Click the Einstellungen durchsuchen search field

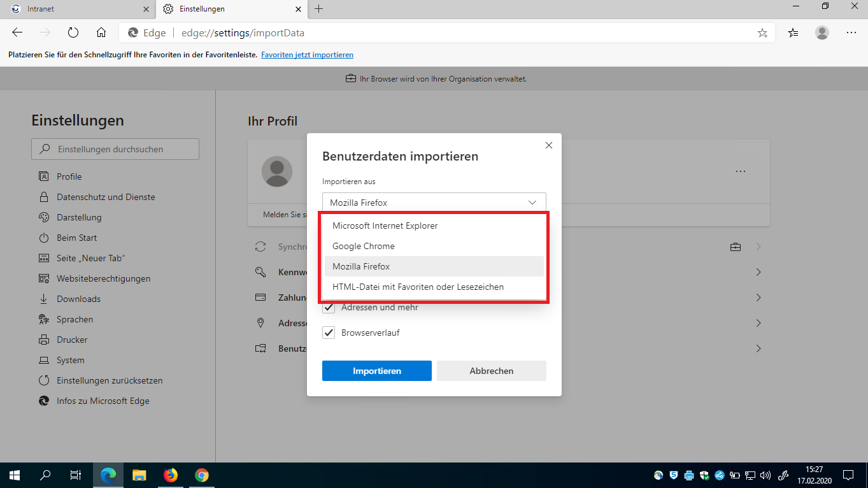tap(115, 149)
